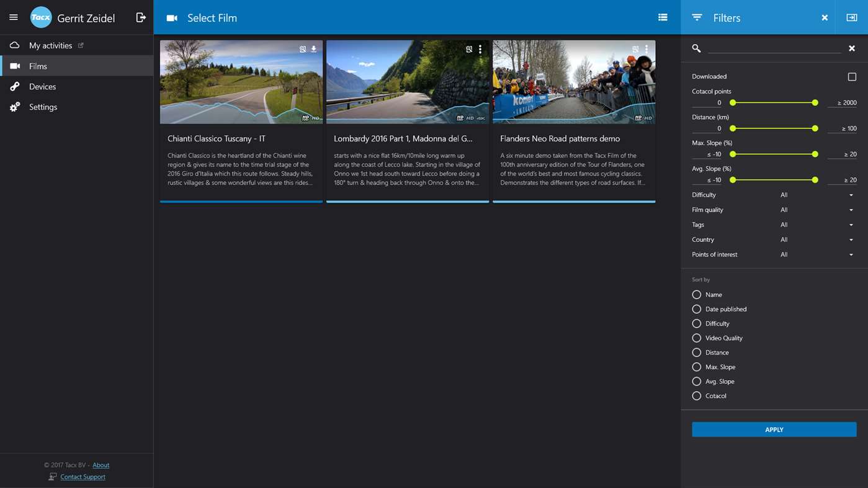Open preview icon on Flanders Neo card
The width and height of the screenshot is (868, 488).
pos(635,49)
